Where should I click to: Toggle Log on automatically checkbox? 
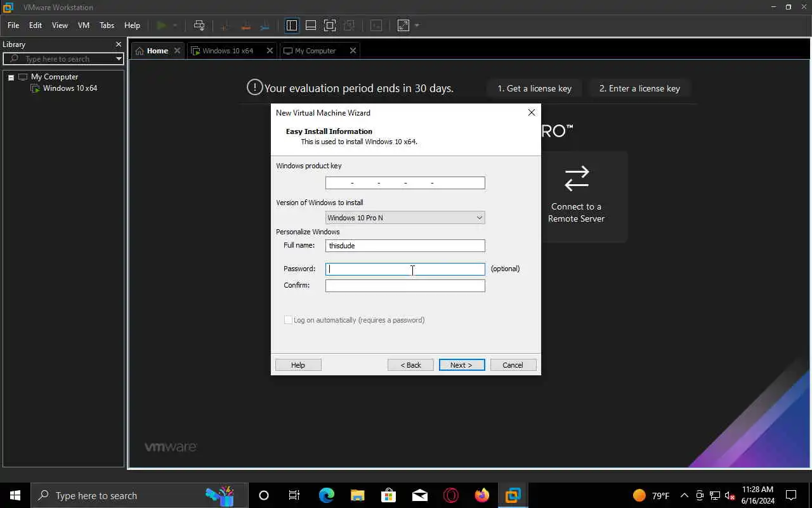[289, 320]
